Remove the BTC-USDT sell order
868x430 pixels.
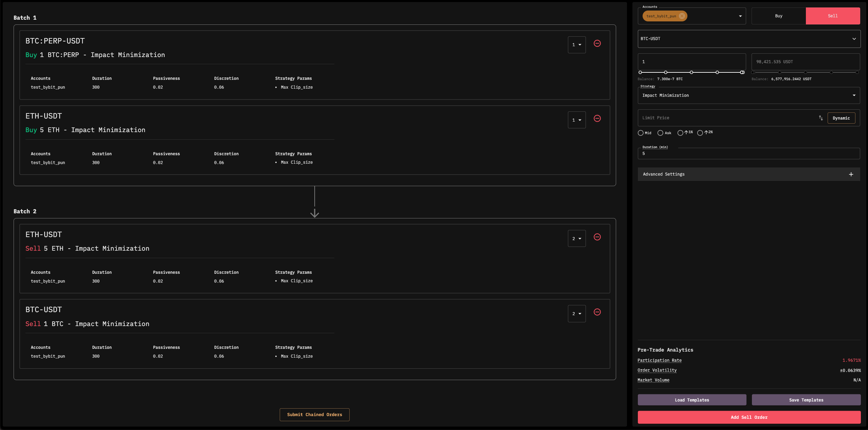597,312
